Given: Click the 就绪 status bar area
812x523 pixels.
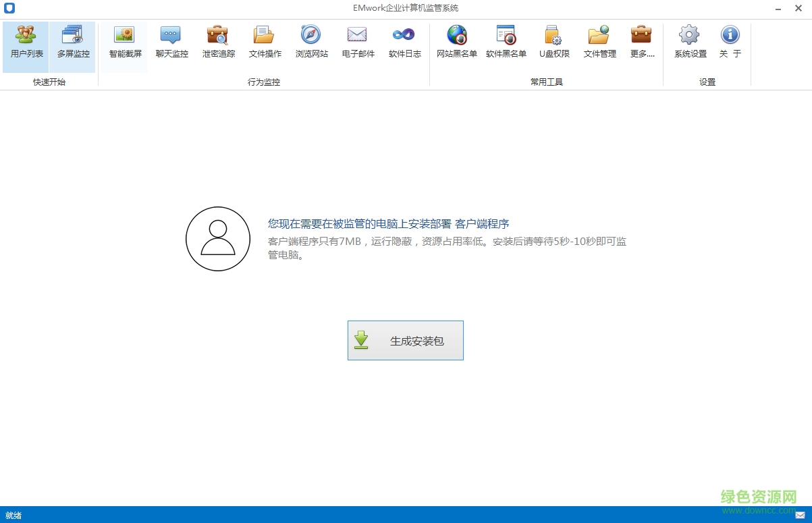Looking at the screenshot, I should pos(13,515).
